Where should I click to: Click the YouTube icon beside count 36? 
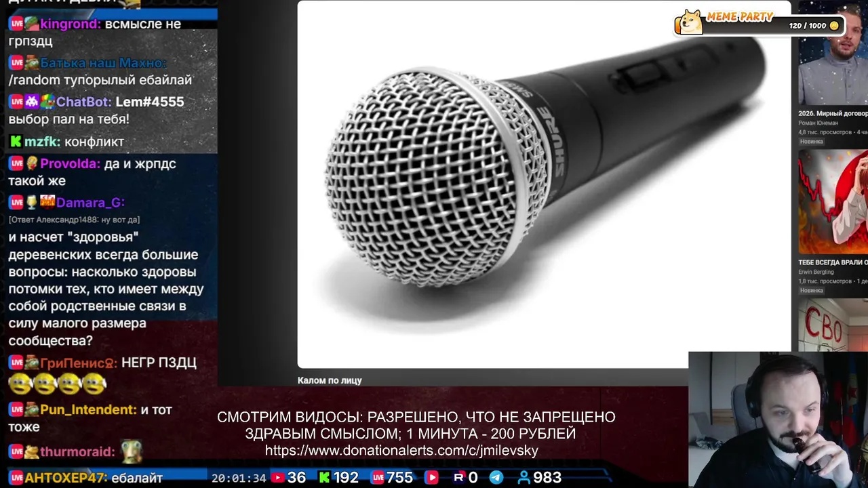[x=277, y=478]
